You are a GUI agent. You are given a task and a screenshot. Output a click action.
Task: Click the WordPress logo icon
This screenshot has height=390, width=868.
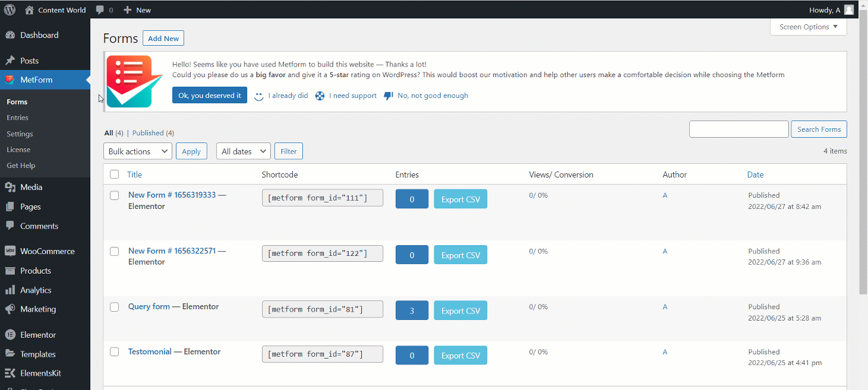pos(10,9)
